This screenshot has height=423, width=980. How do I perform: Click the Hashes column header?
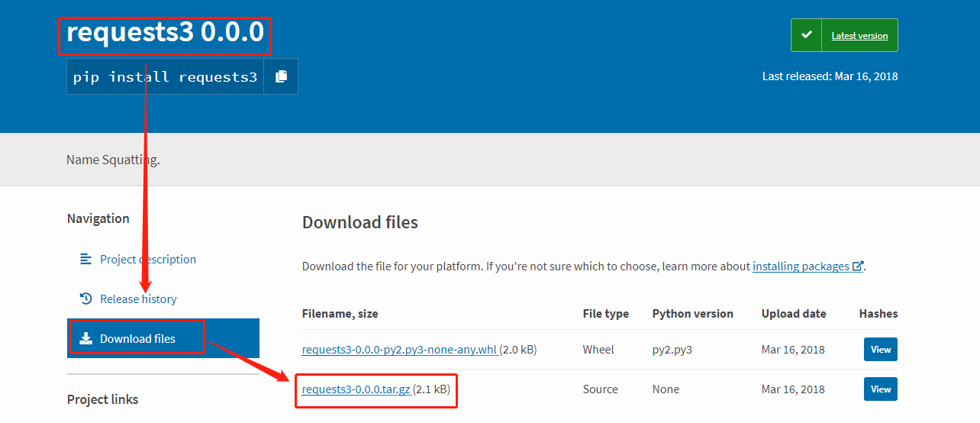click(878, 314)
